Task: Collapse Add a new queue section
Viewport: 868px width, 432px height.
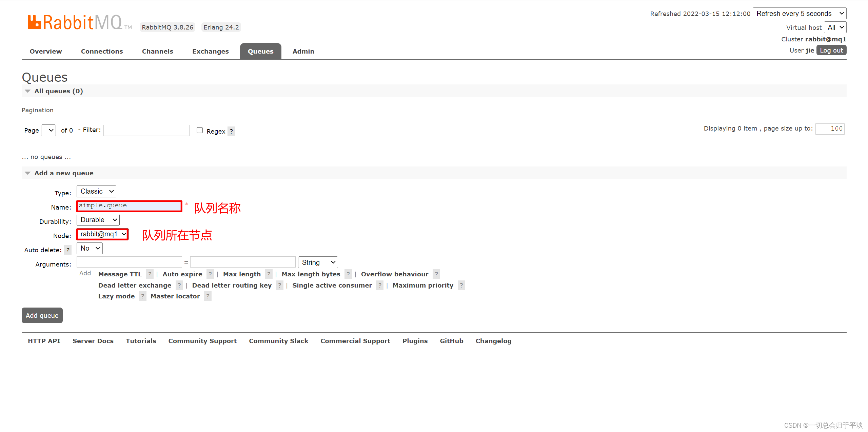Action: (63, 173)
